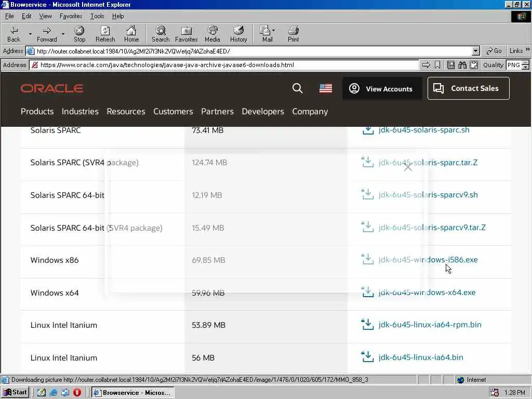
Task: Open the File menu
Action: (9, 16)
